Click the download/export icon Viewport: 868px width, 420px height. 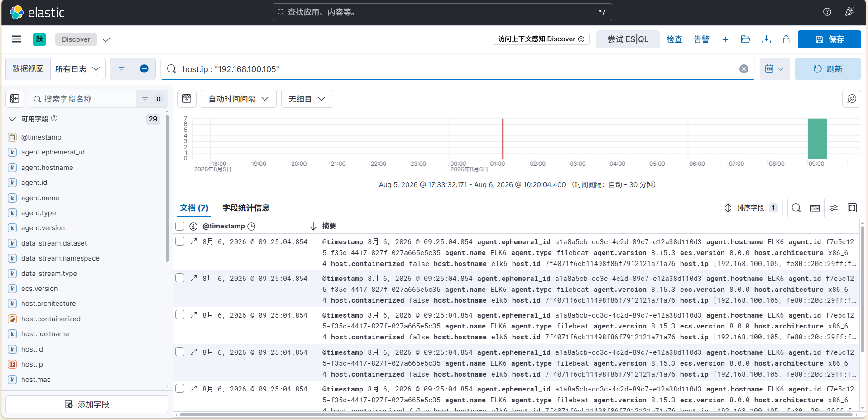click(766, 39)
